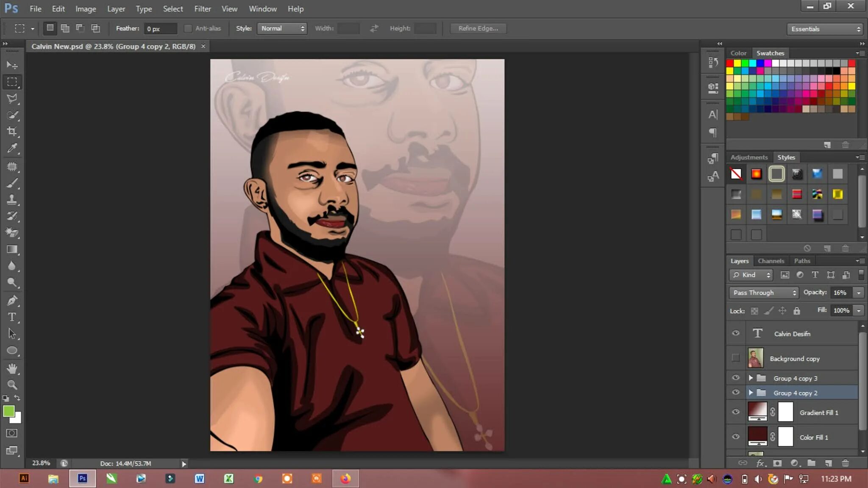This screenshot has width=868, height=488.
Task: Select the Zoom tool in toolbox
Action: pos(12,385)
